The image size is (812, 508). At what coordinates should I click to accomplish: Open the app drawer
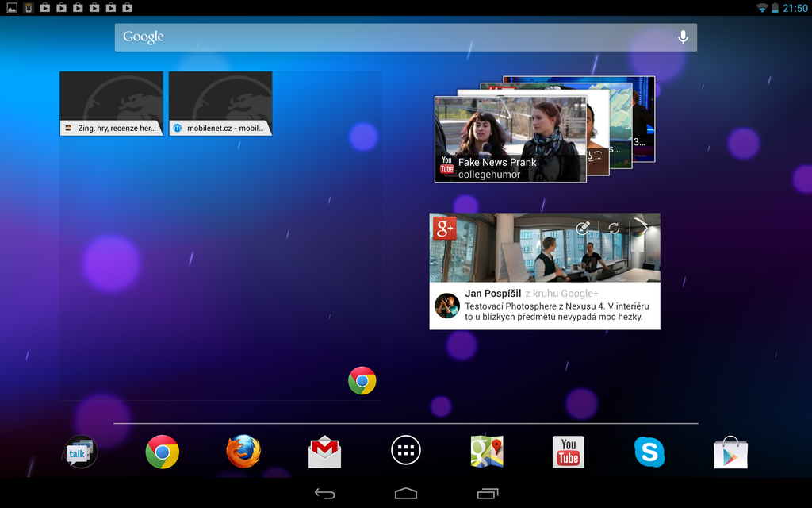[x=405, y=449]
